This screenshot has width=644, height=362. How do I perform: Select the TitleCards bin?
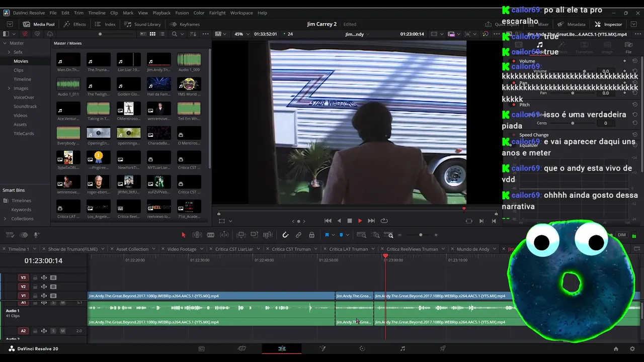pyautogui.click(x=24, y=134)
